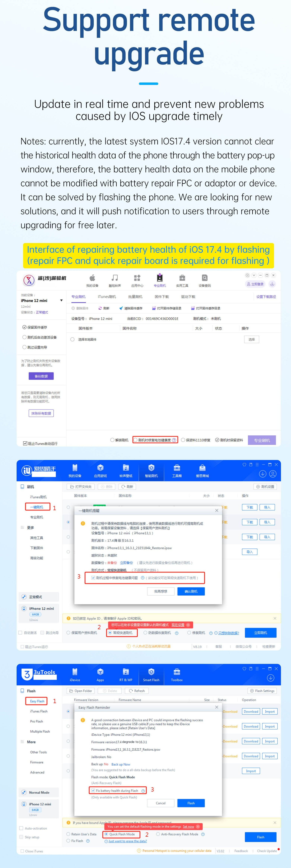Select 解绑刷机 radio option

[x=112, y=440]
